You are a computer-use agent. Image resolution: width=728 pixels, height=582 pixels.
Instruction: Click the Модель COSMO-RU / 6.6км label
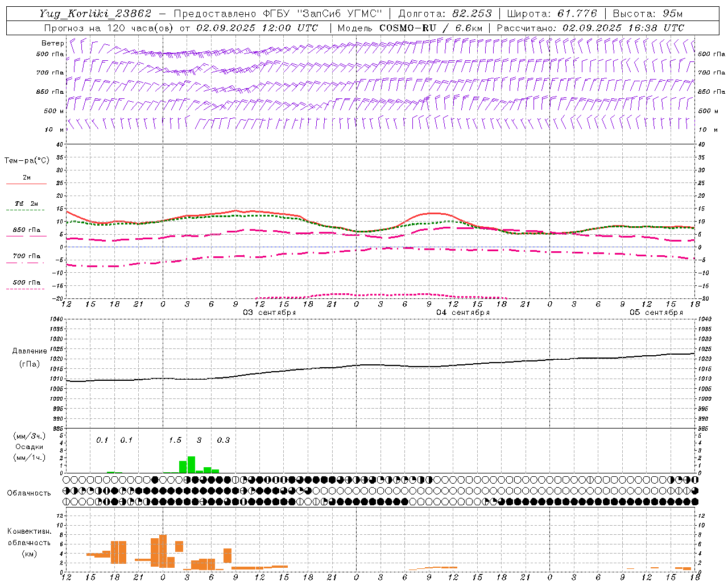409,28
